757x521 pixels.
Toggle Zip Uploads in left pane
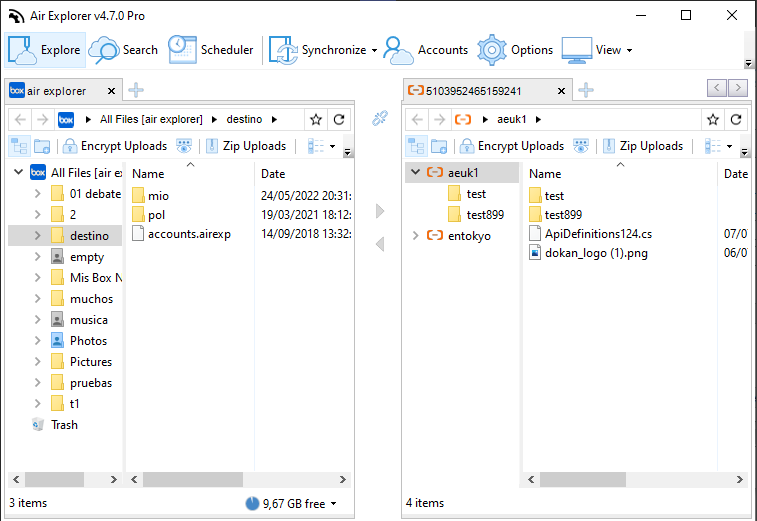pos(246,146)
